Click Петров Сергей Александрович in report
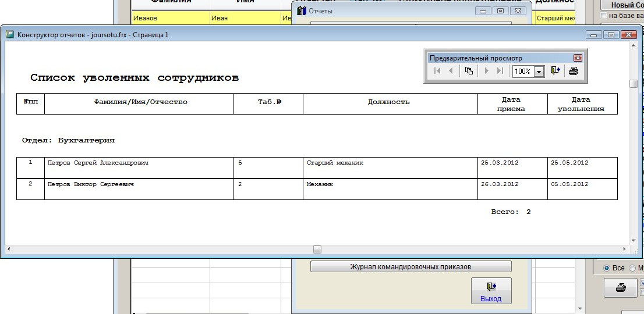 [98, 163]
